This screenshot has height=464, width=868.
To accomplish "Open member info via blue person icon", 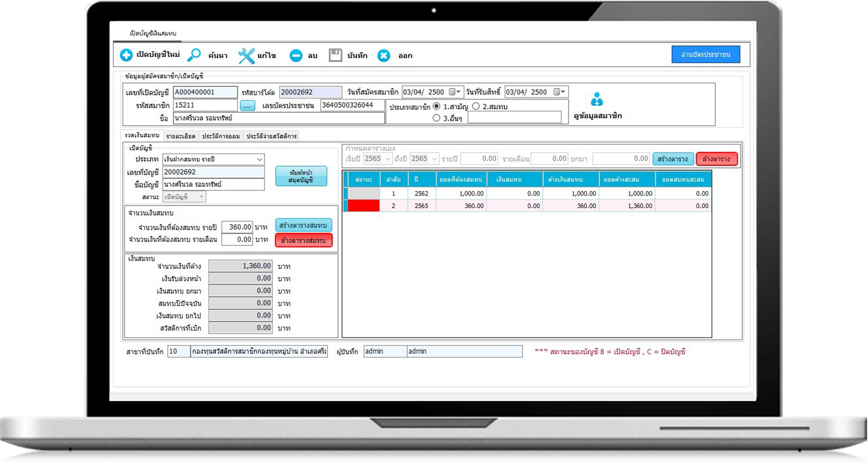I will pyautogui.click(x=597, y=100).
